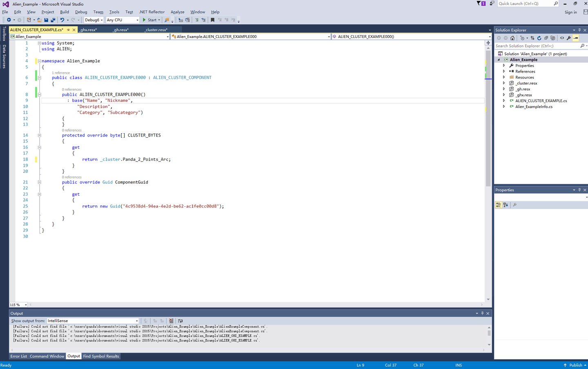Image resolution: width=588 pixels, height=369 pixels.
Task: Click Solution Explorer Home icon
Action: (512, 38)
